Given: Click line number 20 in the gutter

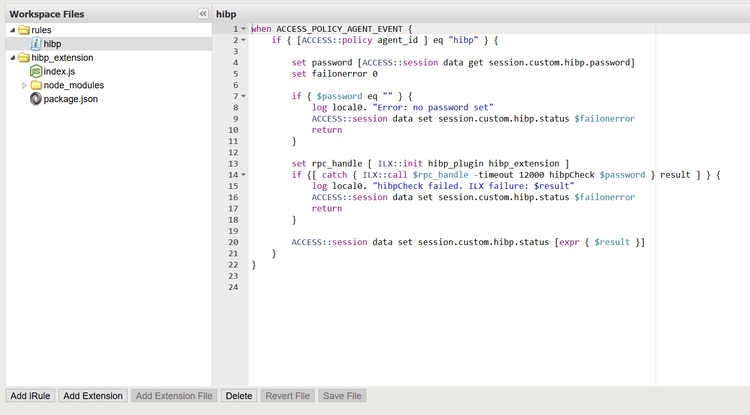Looking at the screenshot, I should (x=232, y=242).
